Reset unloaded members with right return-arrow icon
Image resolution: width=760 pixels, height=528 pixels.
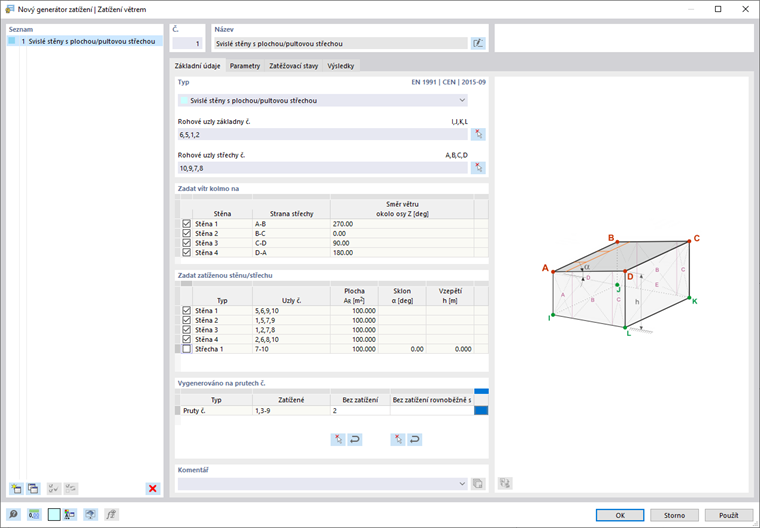[x=414, y=439]
